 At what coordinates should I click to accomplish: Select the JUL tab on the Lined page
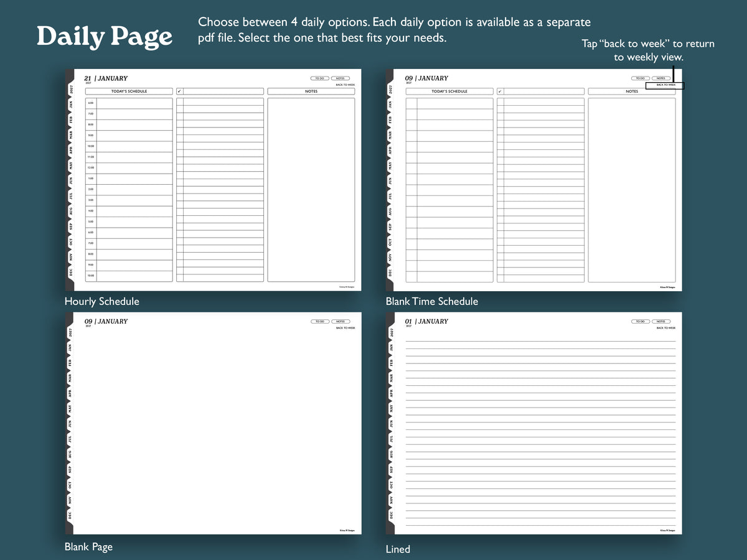(390, 439)
